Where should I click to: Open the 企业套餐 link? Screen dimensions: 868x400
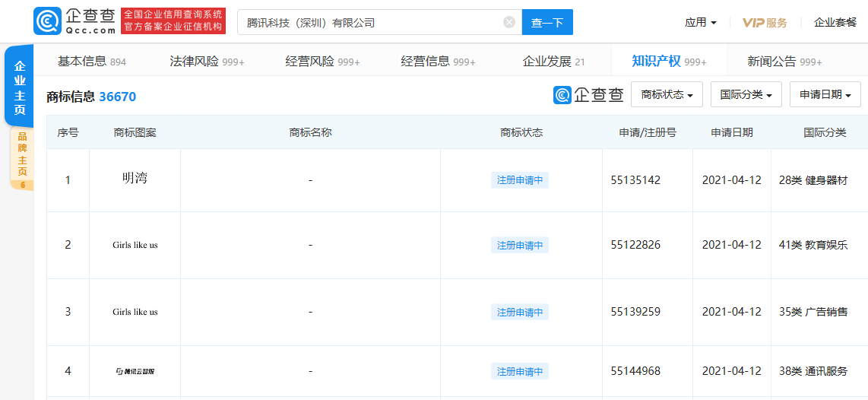[835, 23]
